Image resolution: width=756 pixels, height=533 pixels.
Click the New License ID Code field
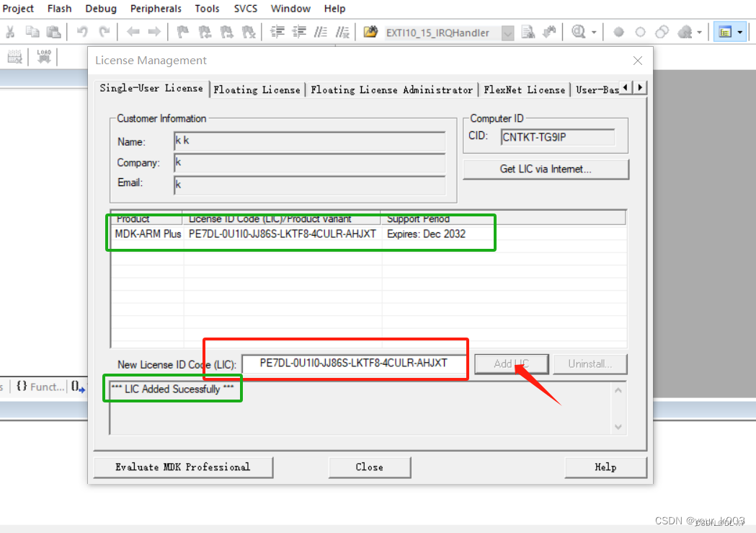click(x=355, y=364)
